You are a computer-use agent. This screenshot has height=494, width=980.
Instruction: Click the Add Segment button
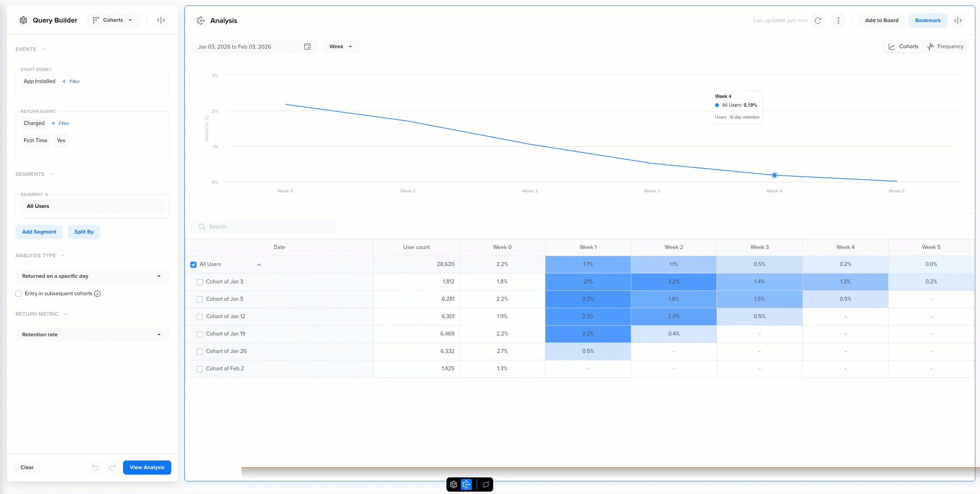39,232
